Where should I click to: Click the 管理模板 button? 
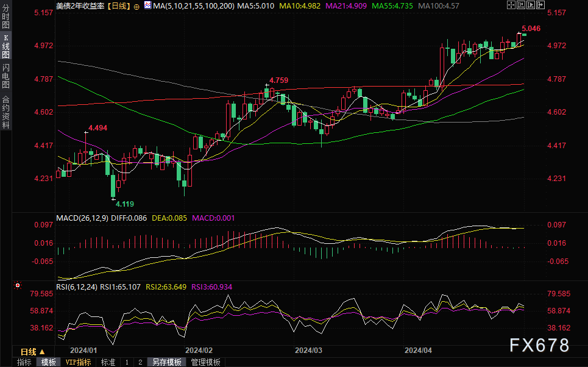pyautogui.click(x=206, y=362)
